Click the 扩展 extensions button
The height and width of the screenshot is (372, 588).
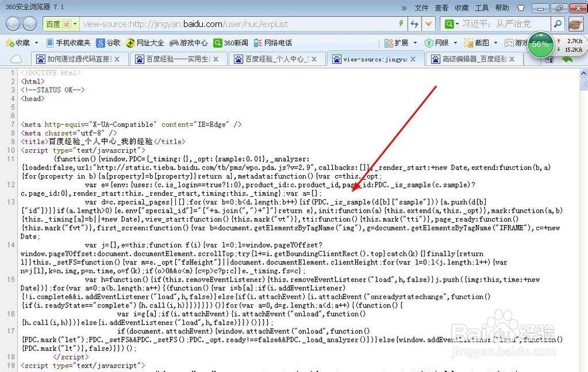(396, 43)
